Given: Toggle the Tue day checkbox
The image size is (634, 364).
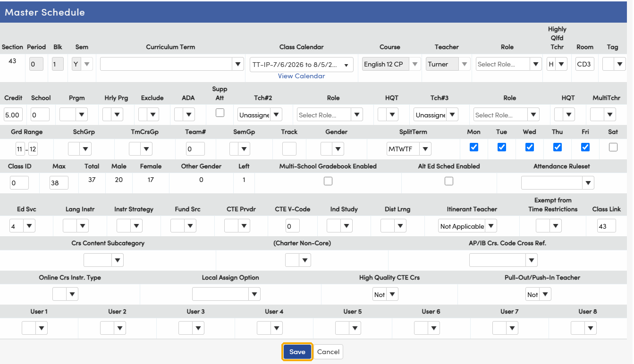Looking at the screenshot, I should point(502,147).
